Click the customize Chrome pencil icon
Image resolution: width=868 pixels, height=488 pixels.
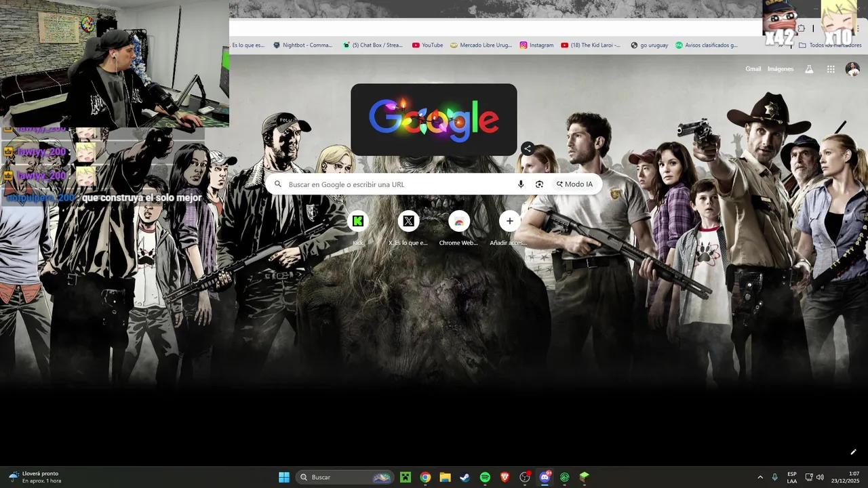[x=853, y=452]
